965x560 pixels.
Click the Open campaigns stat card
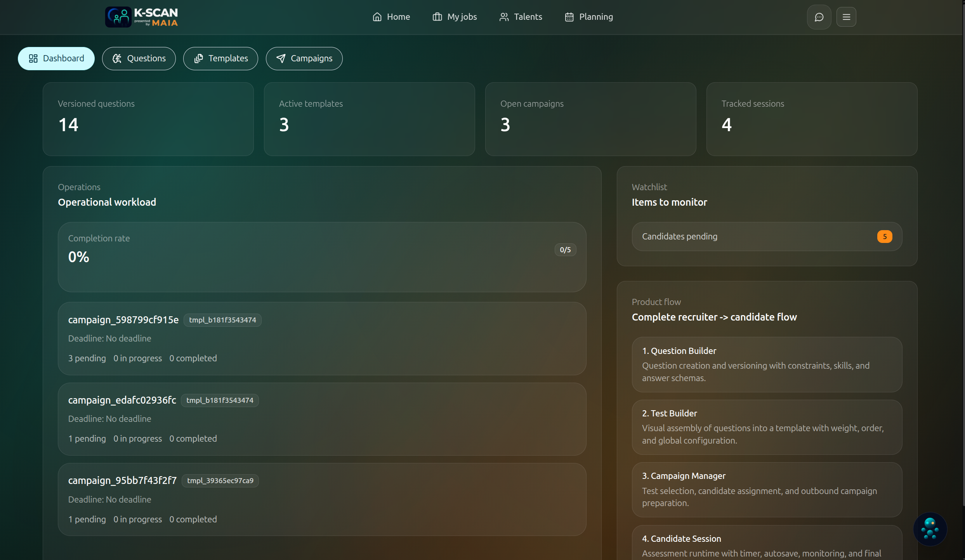(x=590, y=119)
